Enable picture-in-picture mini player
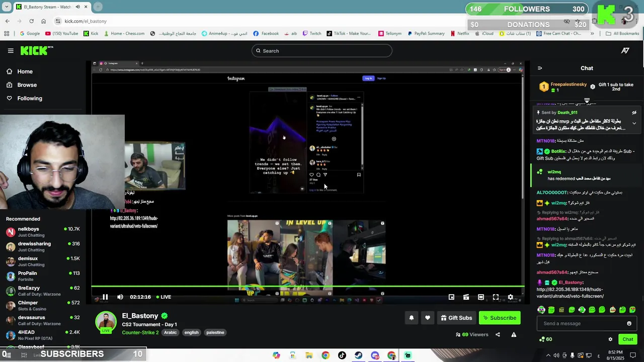Screen dimensions: 644x362 click(x=451, y=297)
